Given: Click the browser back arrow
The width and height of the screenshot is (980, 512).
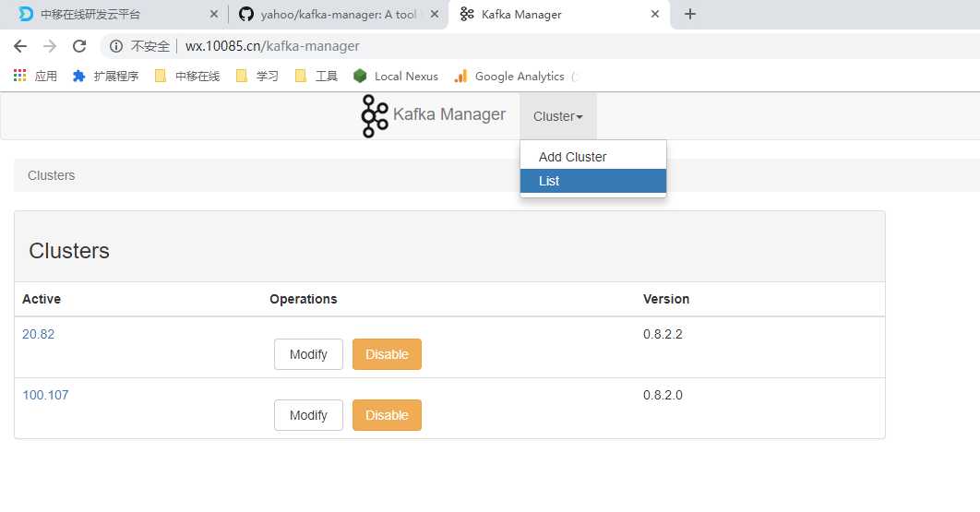Looking at the screenshot, I should point(20,46).
